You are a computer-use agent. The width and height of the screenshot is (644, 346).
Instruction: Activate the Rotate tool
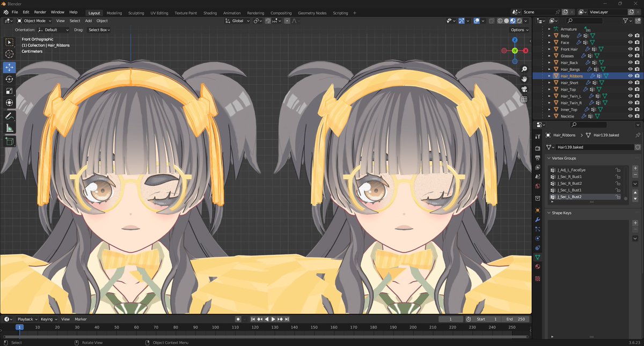(9, 79)
